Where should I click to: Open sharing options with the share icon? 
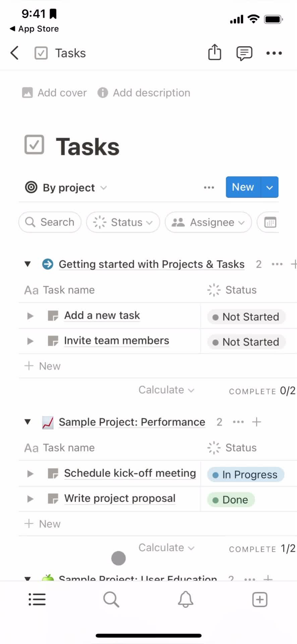[215, 53]
